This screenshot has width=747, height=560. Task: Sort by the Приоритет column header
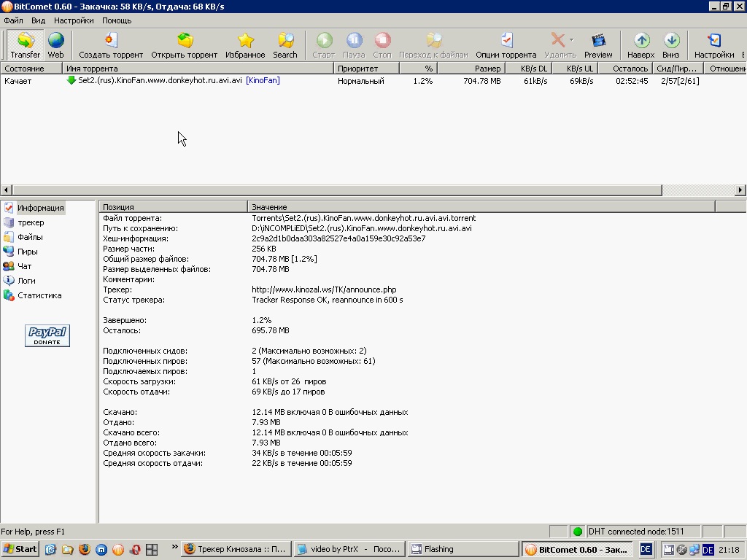click(x=367, y=69)
